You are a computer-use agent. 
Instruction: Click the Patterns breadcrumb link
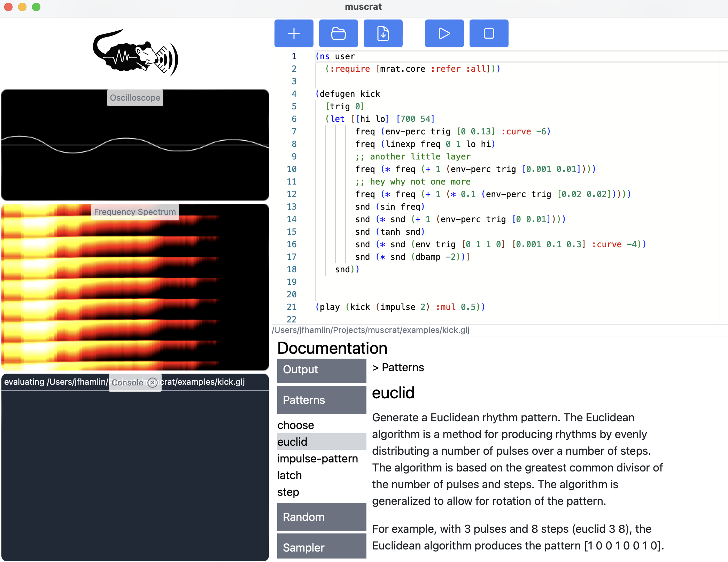(403, 367)
